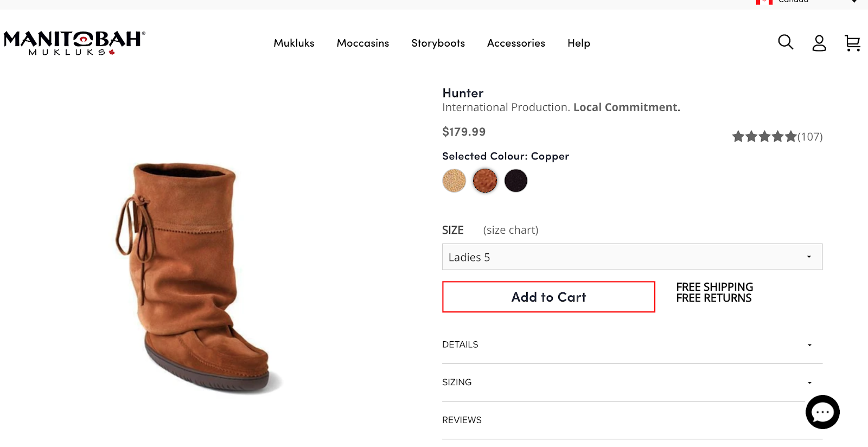Viewport: 868px width, 447px height.
Task: Click the Add to Cart button
Action: (548, 297)
